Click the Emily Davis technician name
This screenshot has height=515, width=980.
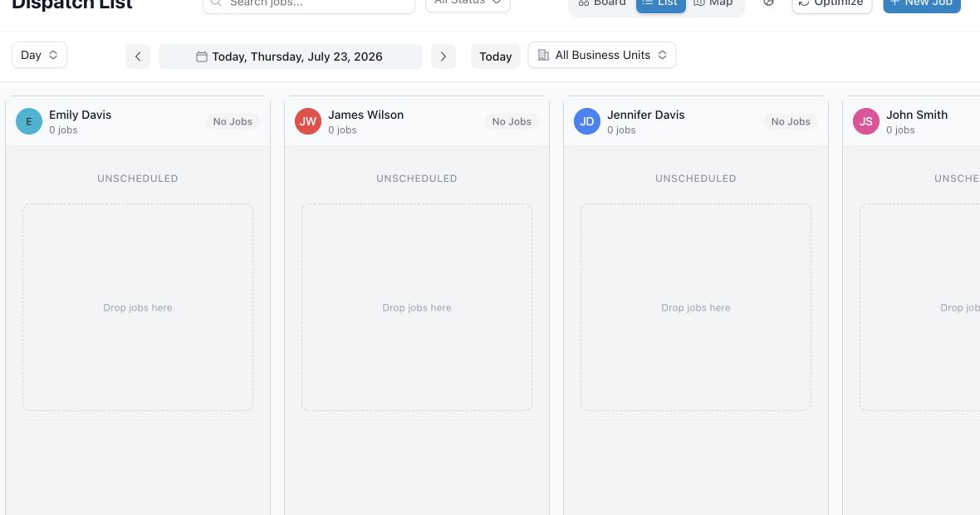[80, 115]
